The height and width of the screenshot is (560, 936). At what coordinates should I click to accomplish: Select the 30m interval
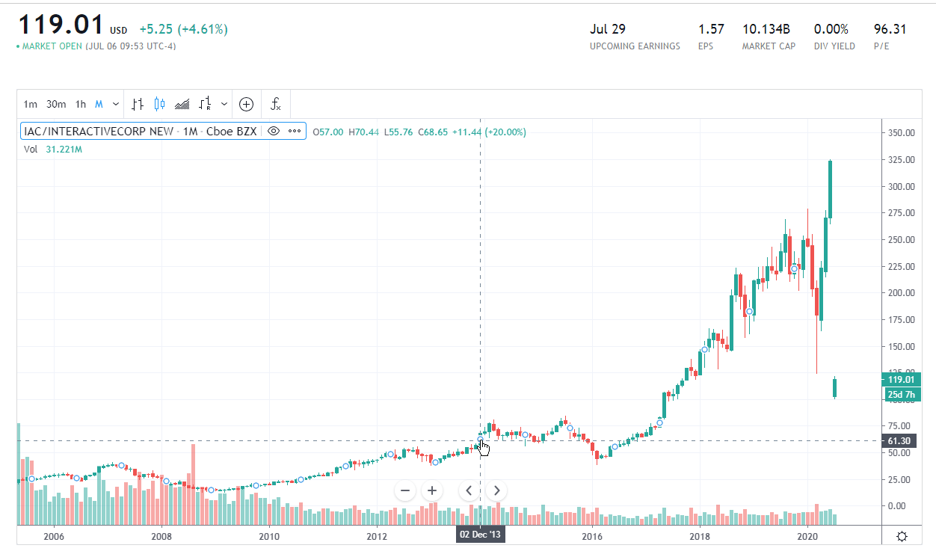click(x=55, y=104)
